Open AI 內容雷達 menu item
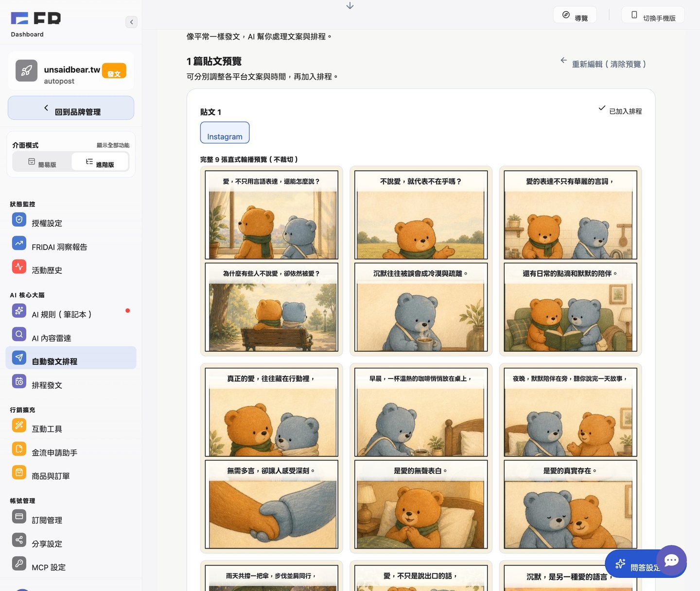 pyautogui.click(x=71, y=335)
